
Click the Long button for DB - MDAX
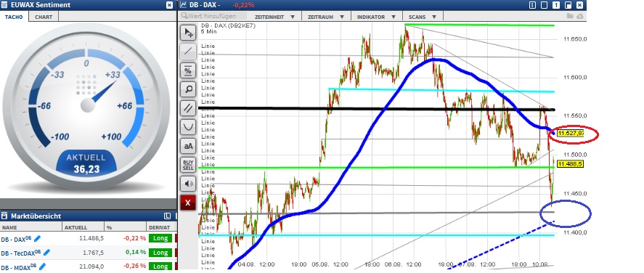click(x=160, y=266)
